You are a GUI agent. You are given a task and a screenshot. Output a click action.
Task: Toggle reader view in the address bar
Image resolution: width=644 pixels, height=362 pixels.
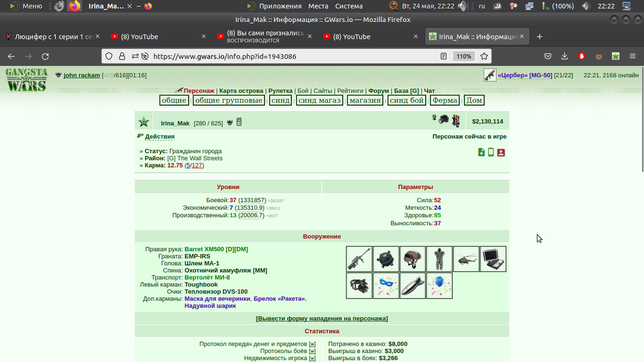click(444, 56)
